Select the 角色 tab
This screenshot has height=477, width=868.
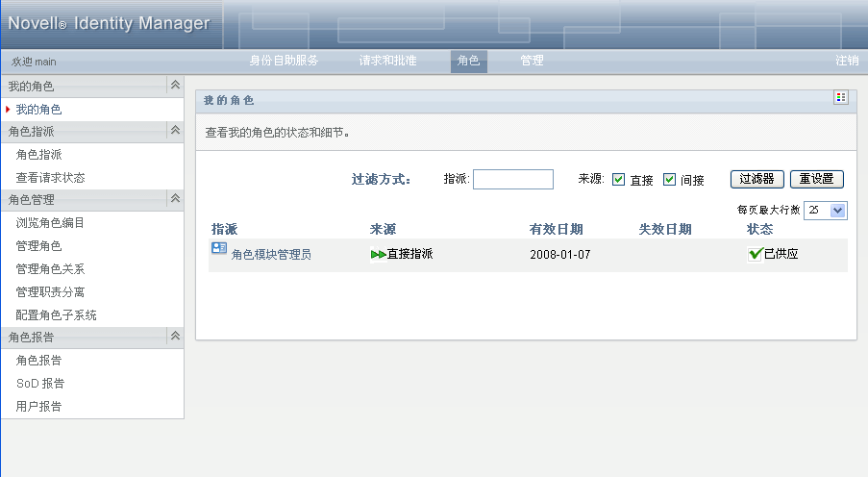(x=468, y=61)
